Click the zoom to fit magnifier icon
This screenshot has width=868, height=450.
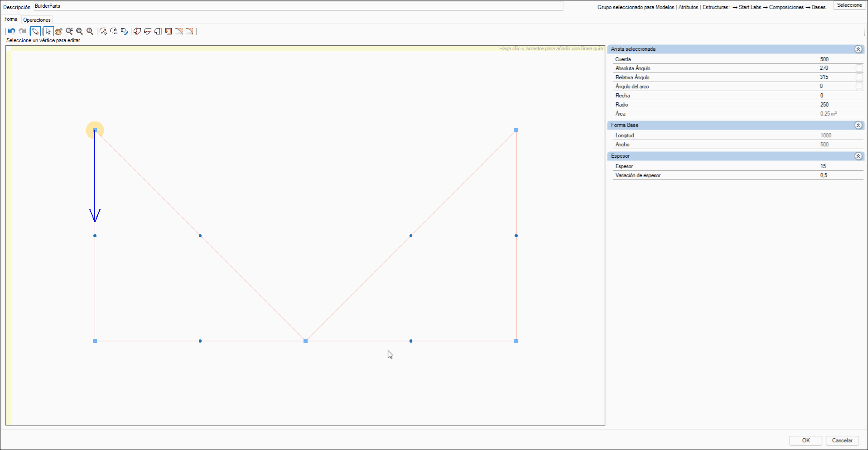pos(90,31)
